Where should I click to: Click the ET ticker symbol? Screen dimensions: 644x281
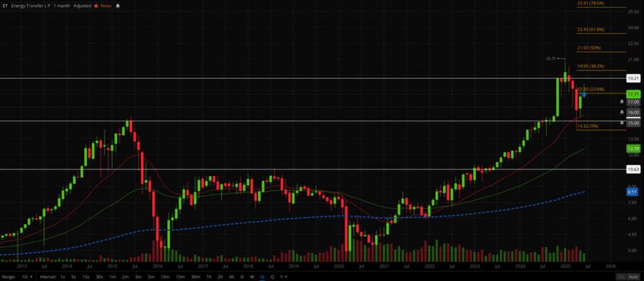click(6, 5)
